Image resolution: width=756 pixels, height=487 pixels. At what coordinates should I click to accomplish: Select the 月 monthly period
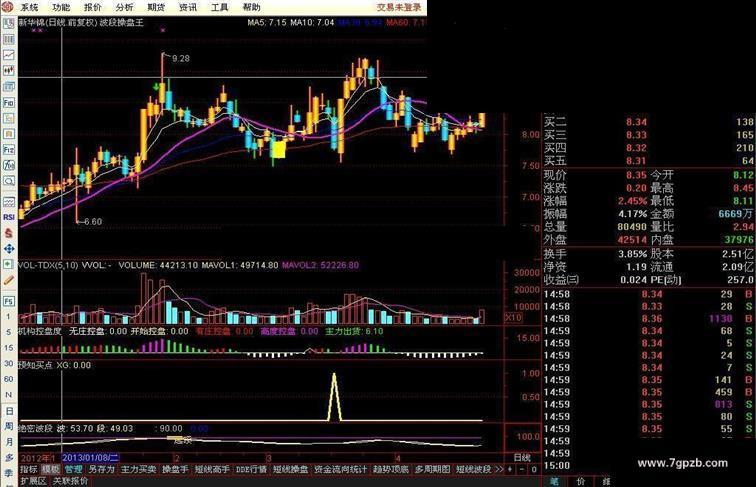(9, 442)
